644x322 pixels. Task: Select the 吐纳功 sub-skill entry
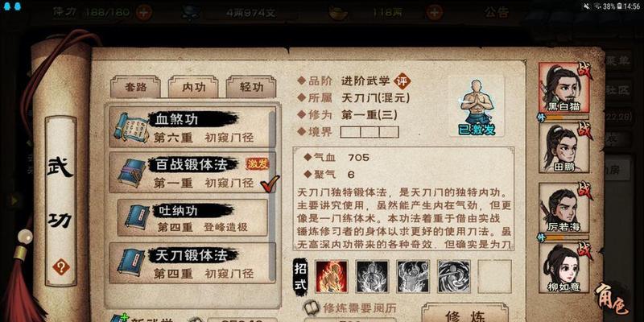click(192, 217)
